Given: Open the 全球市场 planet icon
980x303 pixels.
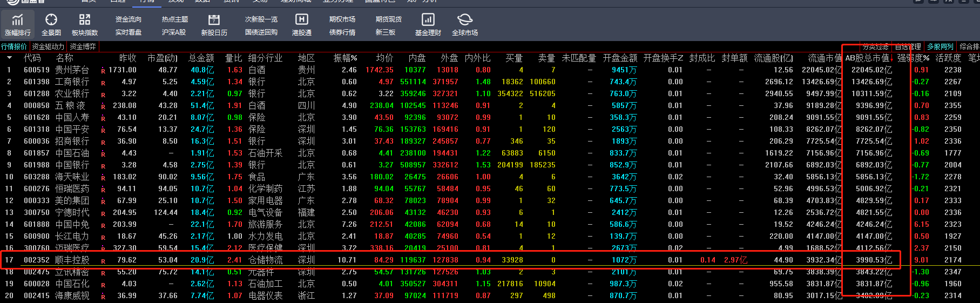Looking at the screenshot, I should click(464, 20).
